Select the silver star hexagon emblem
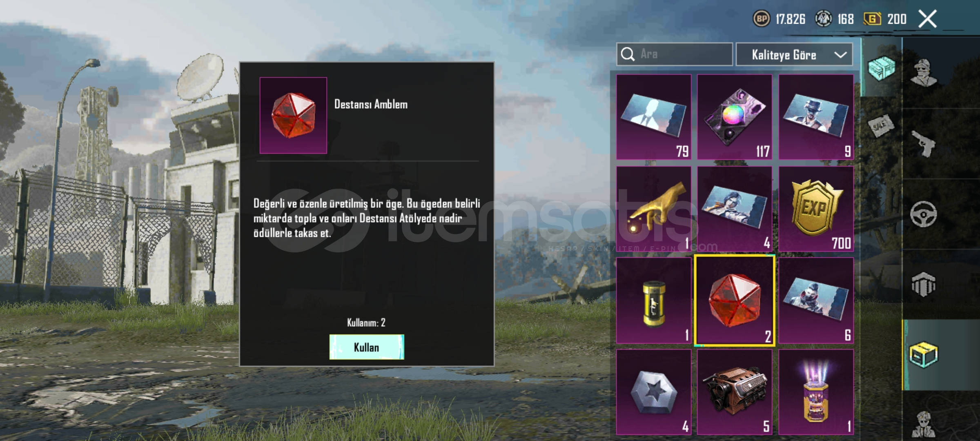This screenshot has height=441, width=980. point(654,392)
